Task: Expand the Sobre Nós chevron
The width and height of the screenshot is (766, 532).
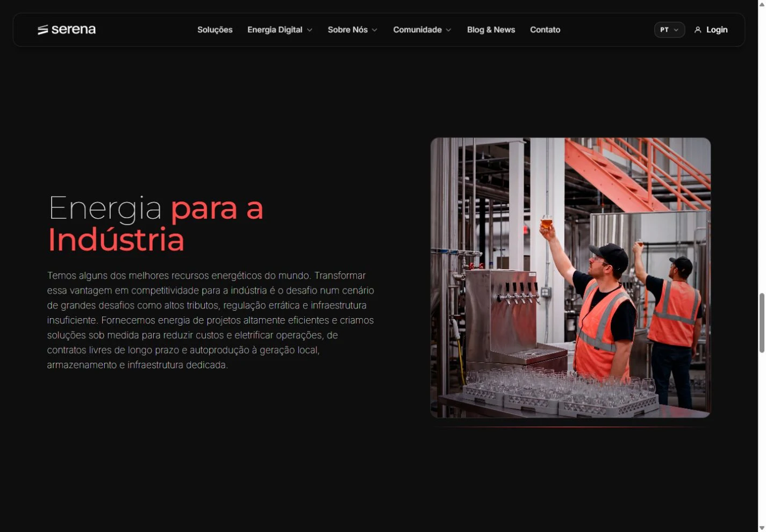Action: pyautogui.click(x=375, y=30)
